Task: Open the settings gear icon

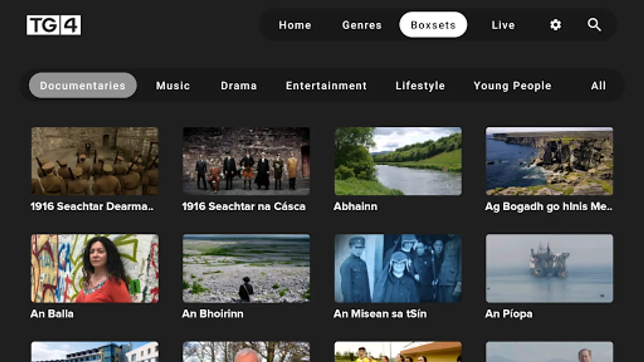Action: click(555, 25)
